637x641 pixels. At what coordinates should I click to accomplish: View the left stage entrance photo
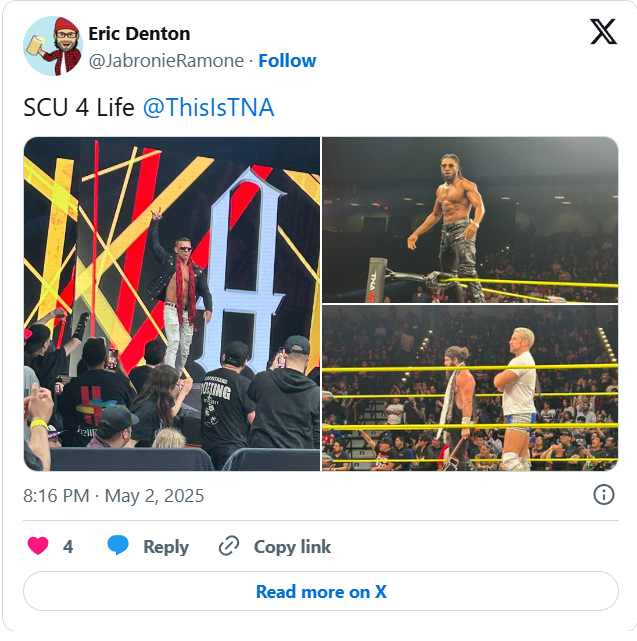pyautogui.click(x=172, y=303)
